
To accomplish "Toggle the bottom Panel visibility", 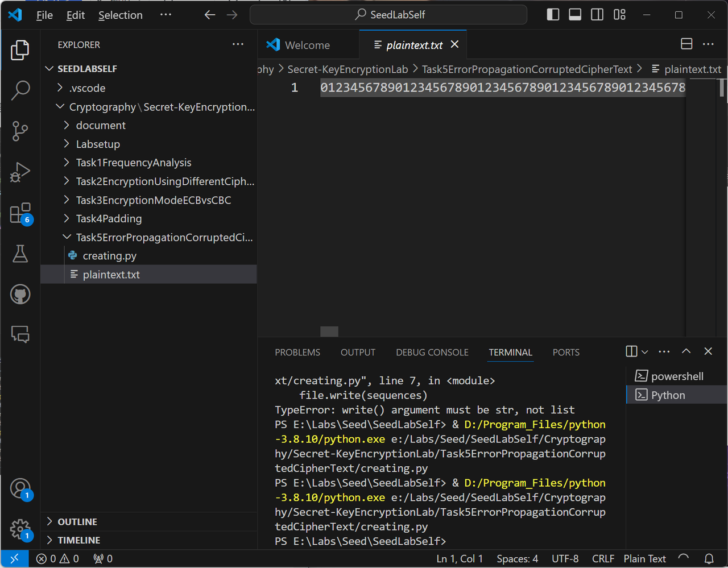I will tap(575, 15).
